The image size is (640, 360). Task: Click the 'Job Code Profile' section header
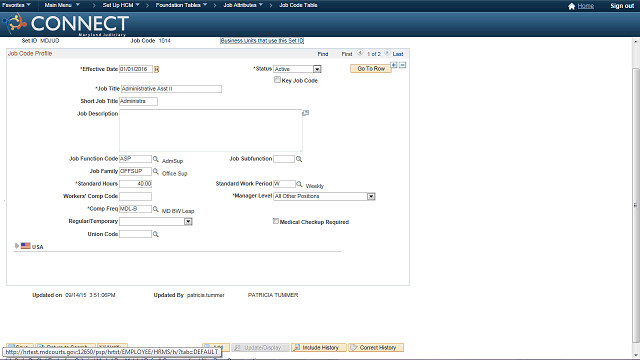30,53
